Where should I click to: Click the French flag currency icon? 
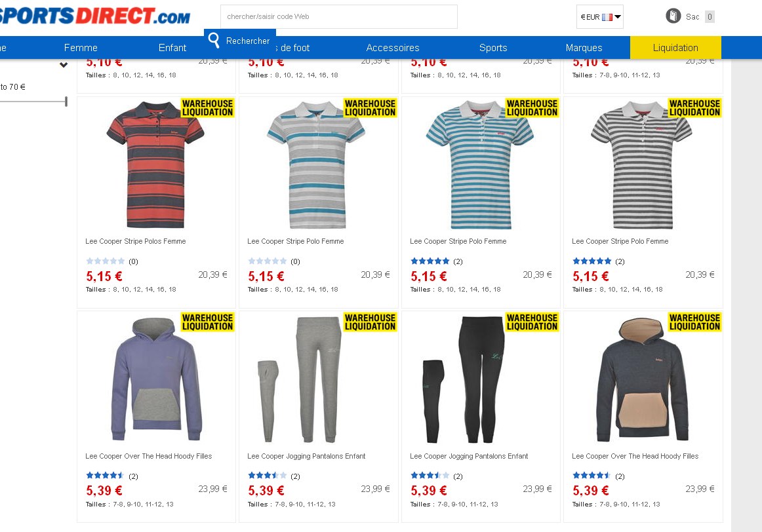(607, 17)
